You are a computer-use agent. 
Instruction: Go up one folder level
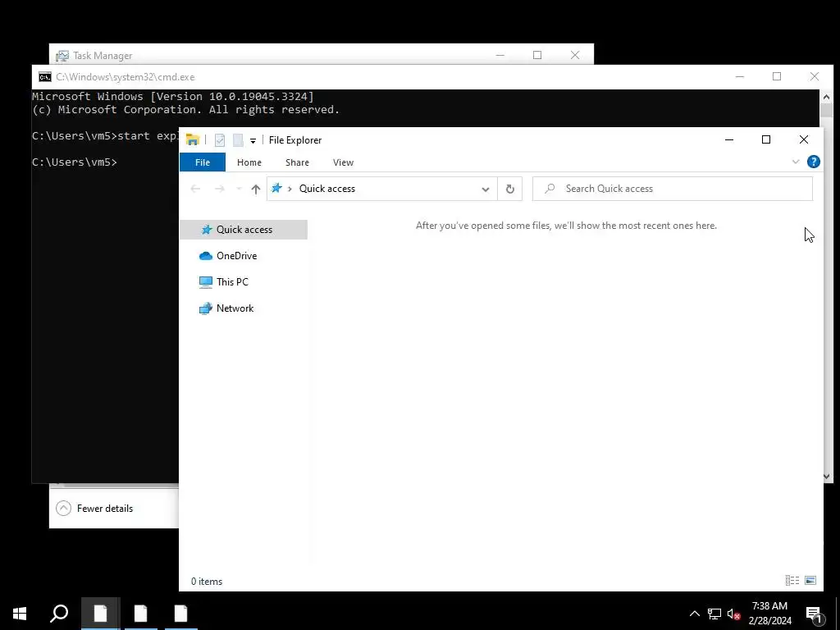256,189
